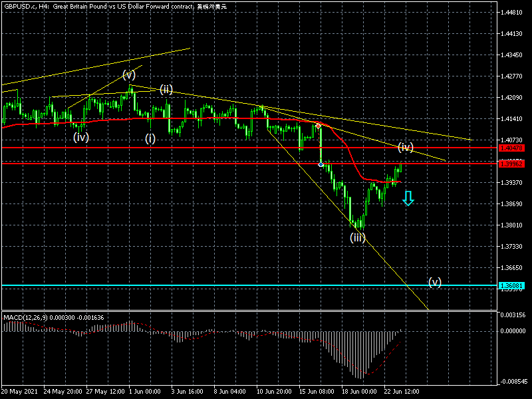Click the (ii) wave label
This screenshot has width=532, height=399.
166,89
